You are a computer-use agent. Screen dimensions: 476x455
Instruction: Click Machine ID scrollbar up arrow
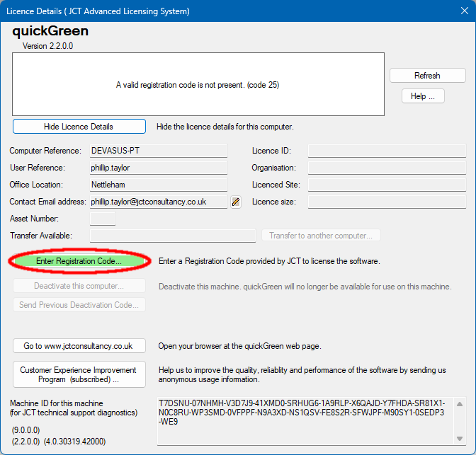(x=460, y=404)
